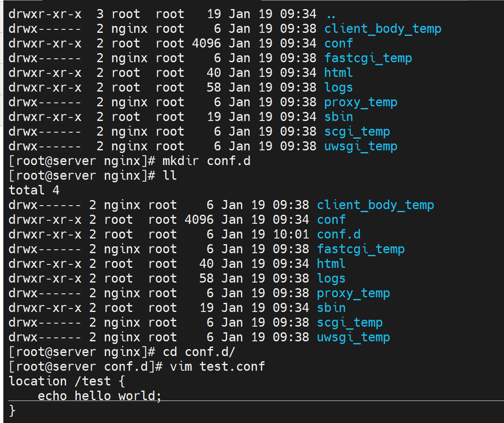The height and width of the screenshot is (423, 504).
Task: Click fastcgi_temp in the first listing
Action: [368, 58]
